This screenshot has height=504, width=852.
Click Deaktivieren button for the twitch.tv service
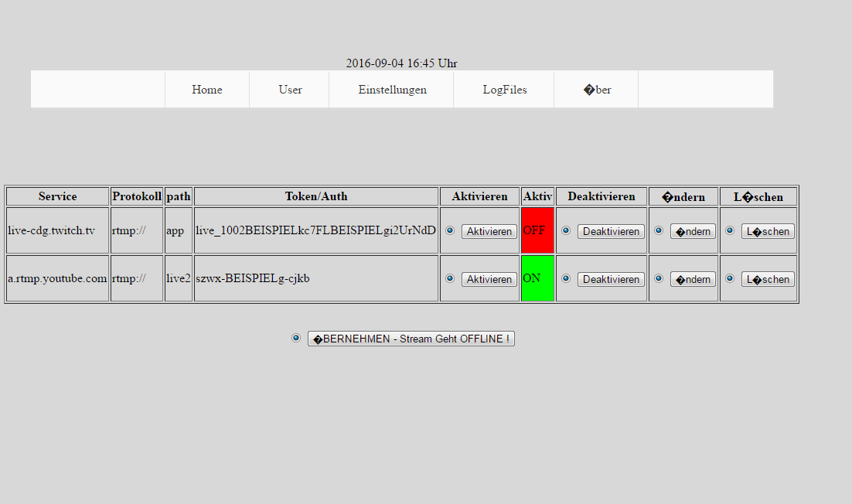(611, 231)
